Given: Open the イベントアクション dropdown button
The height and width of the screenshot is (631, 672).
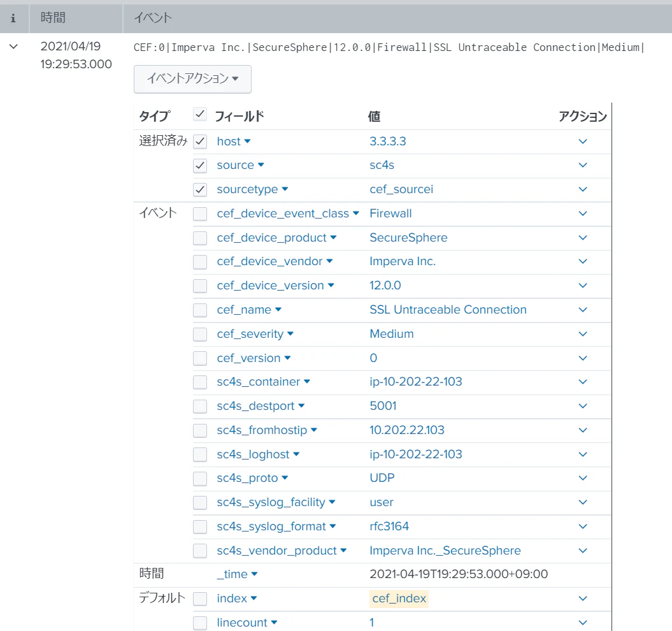Looking at the screenshot, I should [x=192, y=79].
